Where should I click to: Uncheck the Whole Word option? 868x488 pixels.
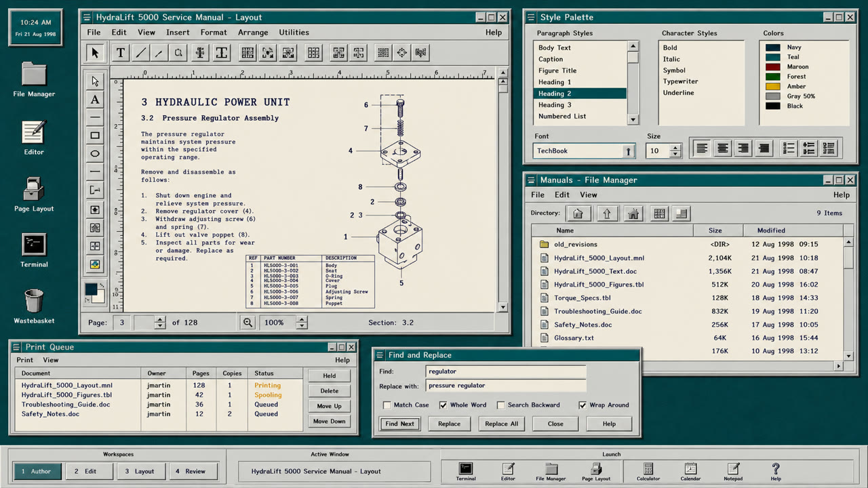pyautogui.click(x=443, y=405)
